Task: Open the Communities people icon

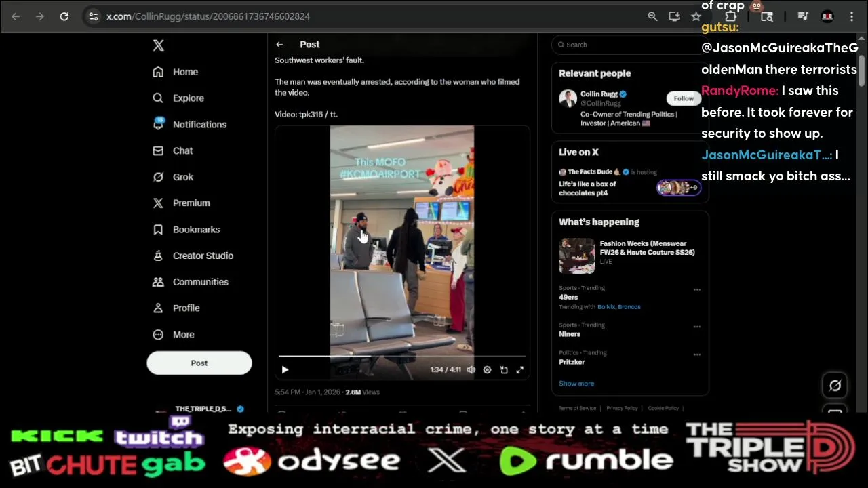Action: click(158, 282)
